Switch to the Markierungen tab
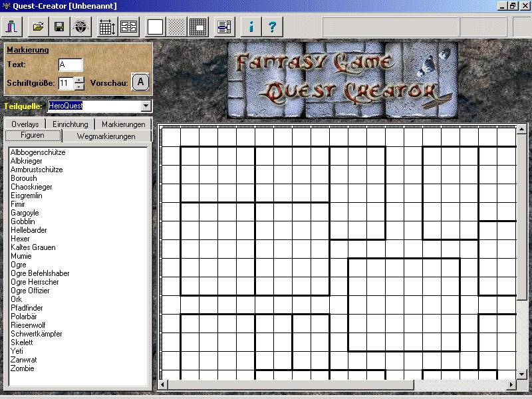This screenshot has height=399, width=532. [124, 124]
